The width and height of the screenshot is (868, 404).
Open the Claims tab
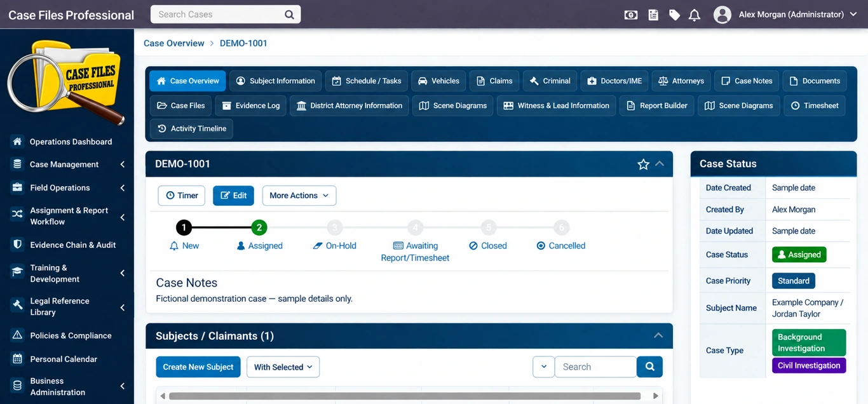pyautogui.click(x=494, y=81)
